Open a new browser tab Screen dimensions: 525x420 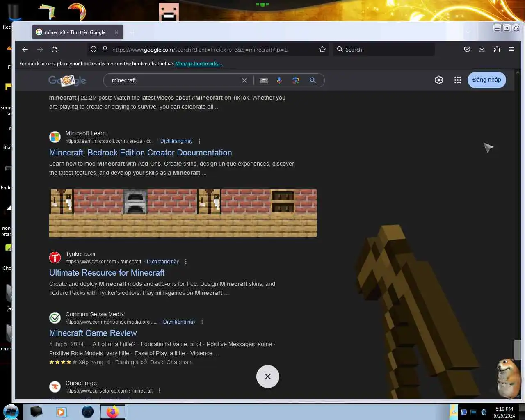coord(132,32)
